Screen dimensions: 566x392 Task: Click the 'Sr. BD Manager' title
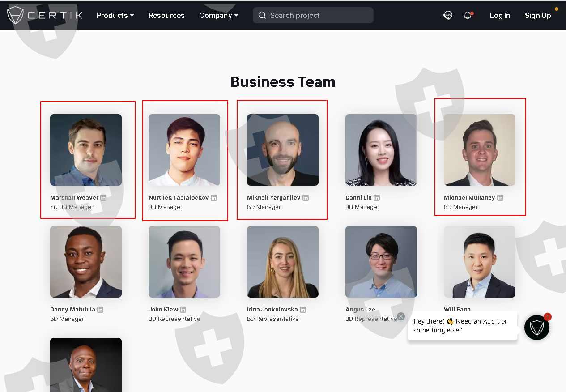(x=72, y=207)
